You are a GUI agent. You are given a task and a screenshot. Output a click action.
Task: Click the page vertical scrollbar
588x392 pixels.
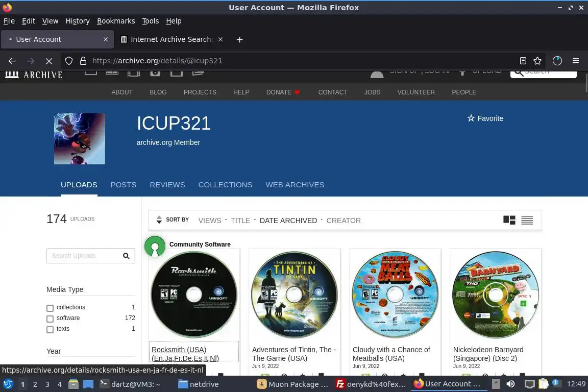pyautogui.click(x=586, y=83)
